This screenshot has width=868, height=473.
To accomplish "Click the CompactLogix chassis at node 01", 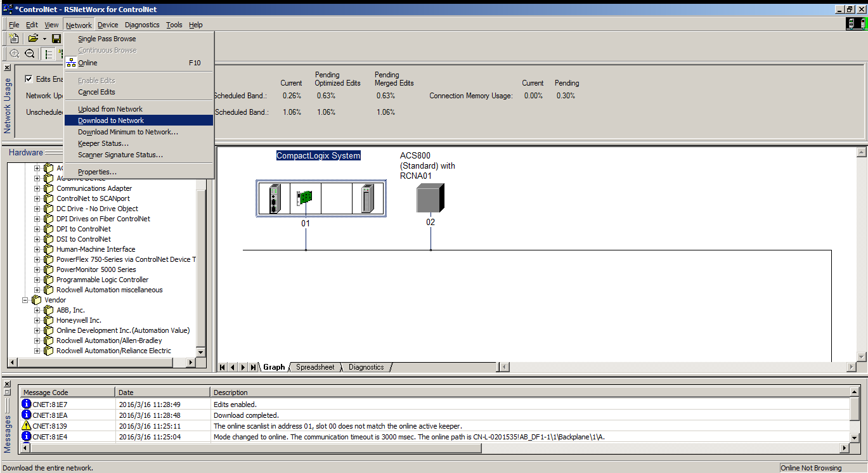I will 321,198.
